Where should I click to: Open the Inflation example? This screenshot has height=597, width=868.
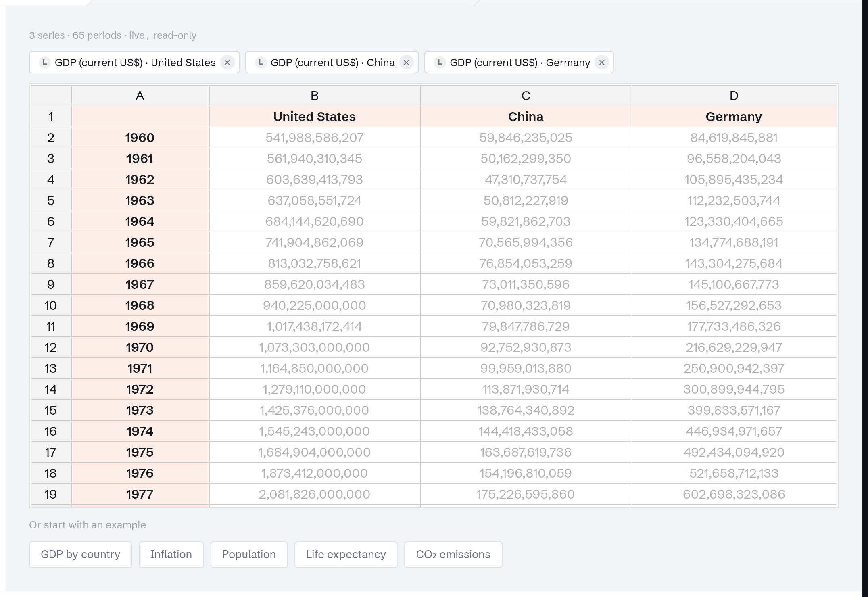coord(171,555)
